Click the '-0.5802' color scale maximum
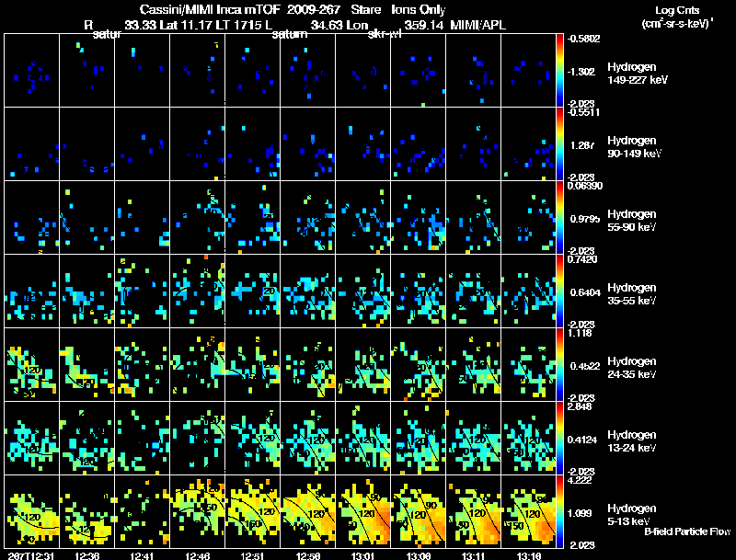The width and height of the screenshot is (736, 560). coord(583,39)
